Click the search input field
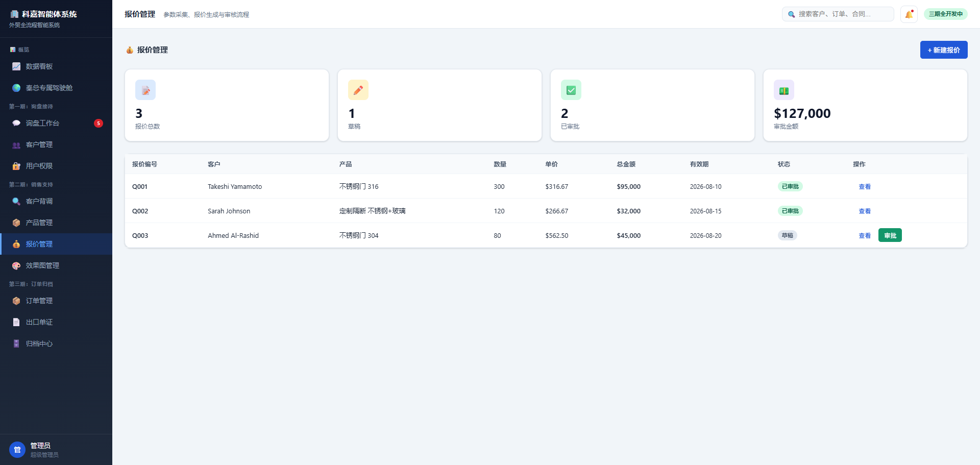Image resolution: width=980 pixels, height=465 pixels. [x=838, y=14]
